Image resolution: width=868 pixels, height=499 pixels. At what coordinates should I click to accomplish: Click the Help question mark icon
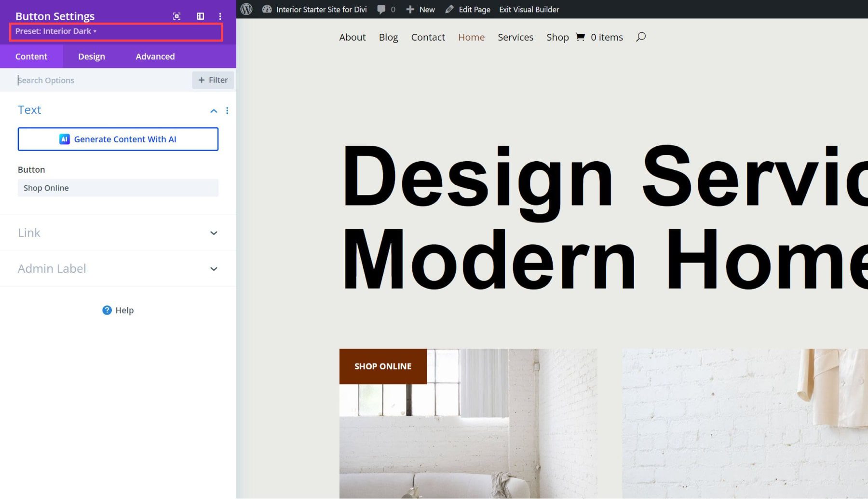point(107,310)
